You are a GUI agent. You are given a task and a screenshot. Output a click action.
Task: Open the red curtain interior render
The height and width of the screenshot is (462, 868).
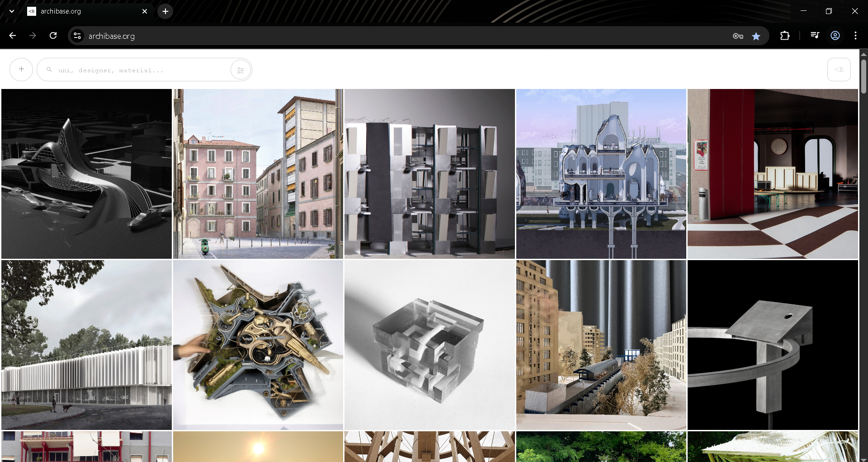[x=773, y=174]
